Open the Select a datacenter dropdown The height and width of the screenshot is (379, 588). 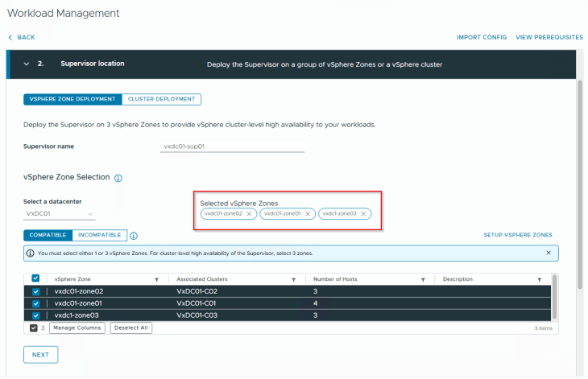click(x=60, y=215)
